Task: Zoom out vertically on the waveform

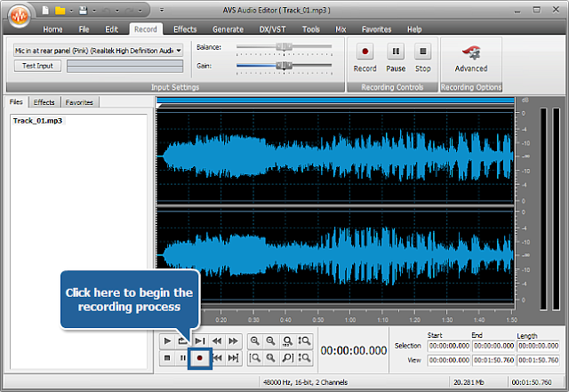Action: [304, 358]
